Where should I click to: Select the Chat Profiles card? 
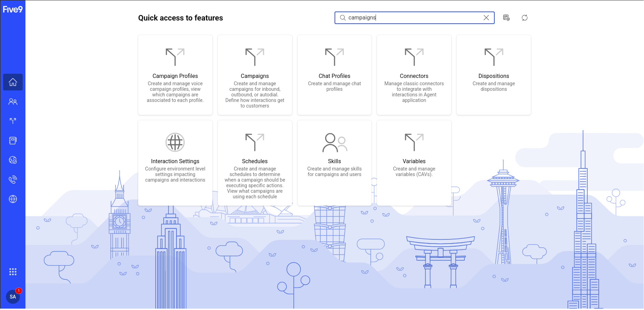(334, 75)
